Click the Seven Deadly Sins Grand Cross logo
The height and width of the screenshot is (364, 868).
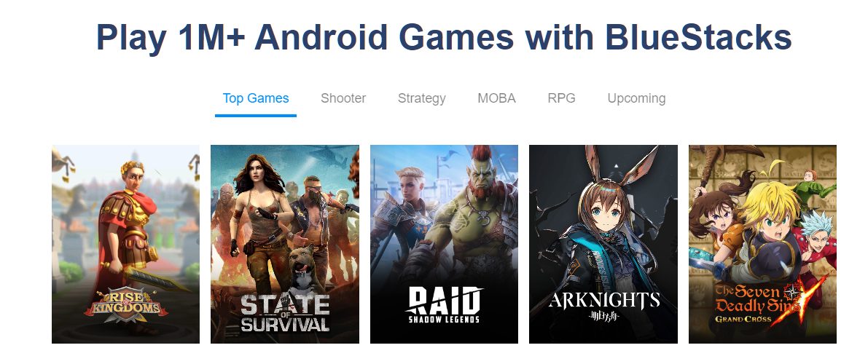click(x=763, y=303)
